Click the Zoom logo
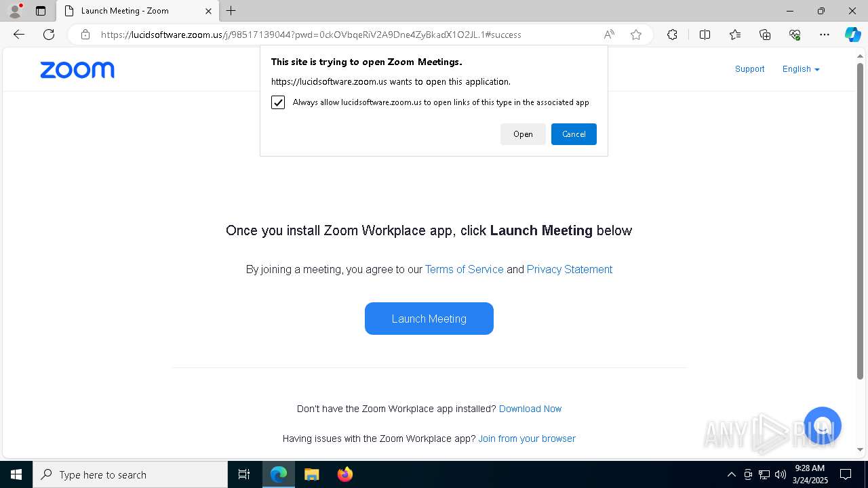 77,70
